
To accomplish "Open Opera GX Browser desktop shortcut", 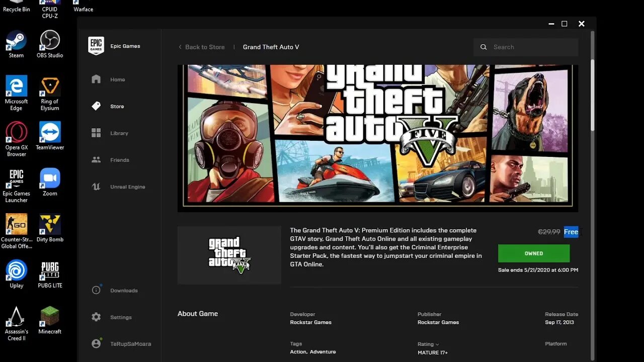I will point(16,139).
